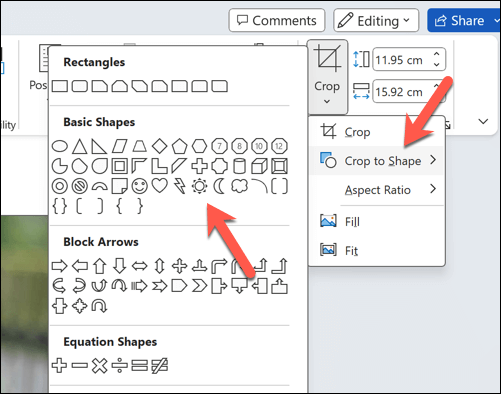Pick the cross shape in Basic Shapes
Screen dimensions: 501x394
(x=199, y=166)
